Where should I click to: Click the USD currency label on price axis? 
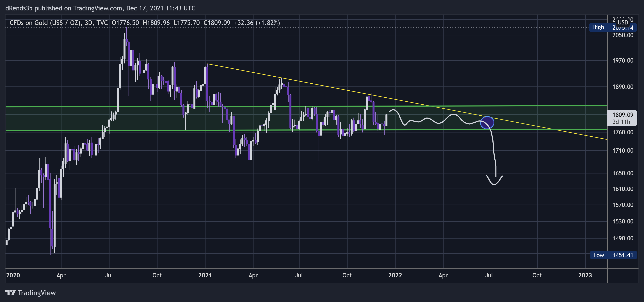tap(623, 22)
